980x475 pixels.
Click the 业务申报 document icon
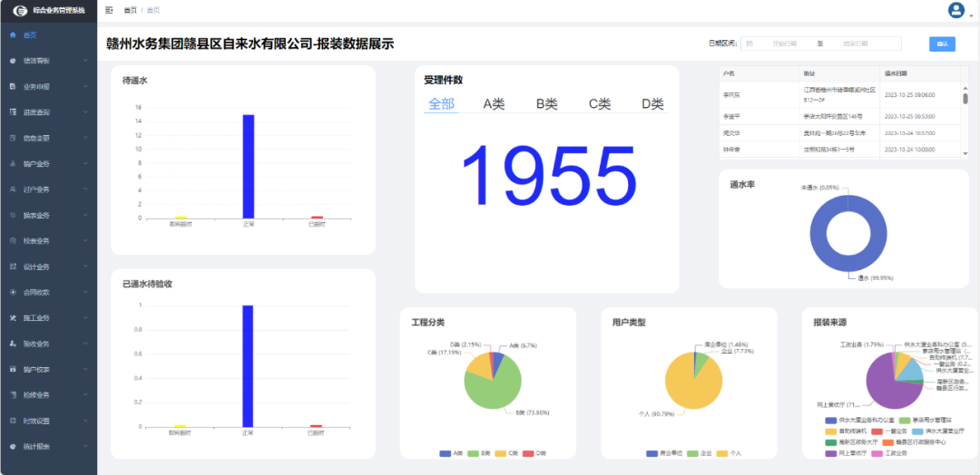click(x=13, y=86)
